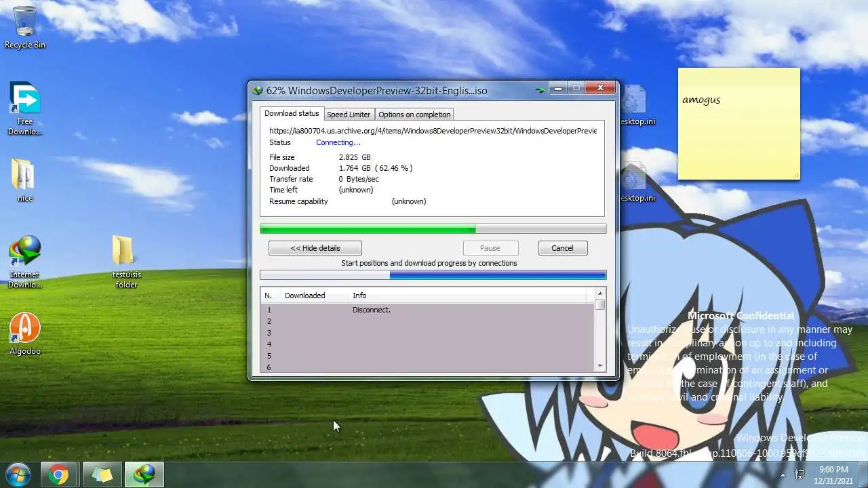The height and width of the screenshot is (488, 868).
Task: Switch to the Speed Limiter tab
Action: point(349,115)
